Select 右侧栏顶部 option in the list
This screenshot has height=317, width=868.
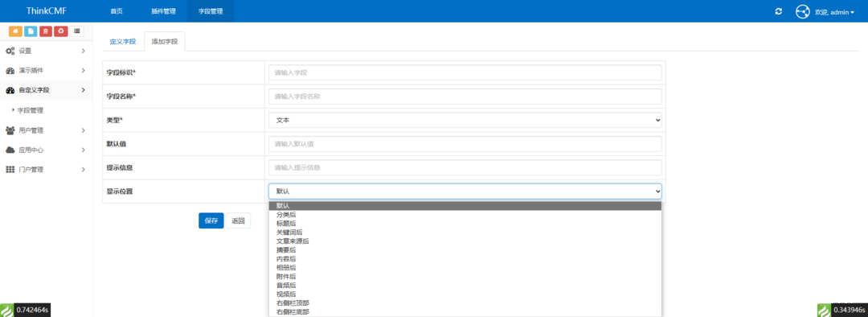click(x=465, y=303)
